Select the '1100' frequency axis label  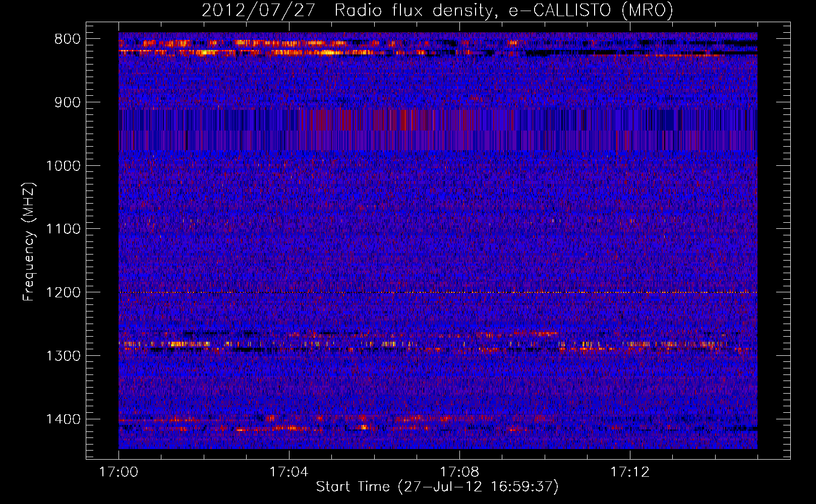(63, 229)
